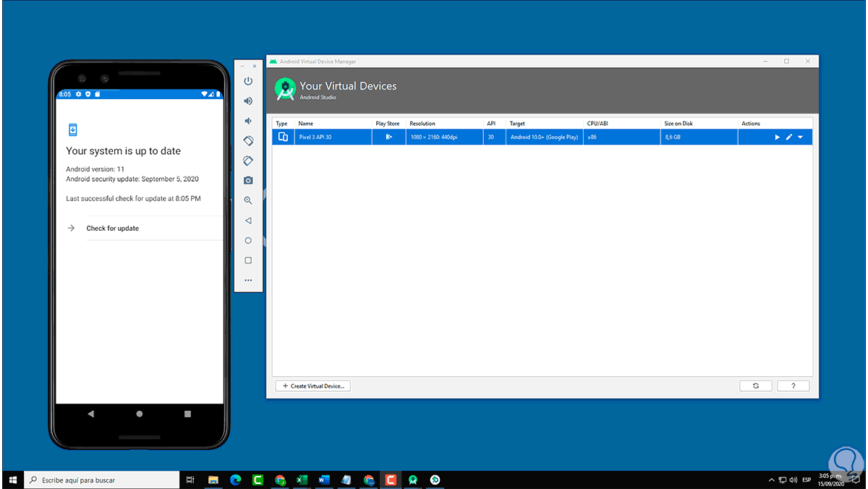The width and height of the screenshot is (868, 489).
Task: Open Microsoft Edge from taskbar
Action: (x=235, y=480)
